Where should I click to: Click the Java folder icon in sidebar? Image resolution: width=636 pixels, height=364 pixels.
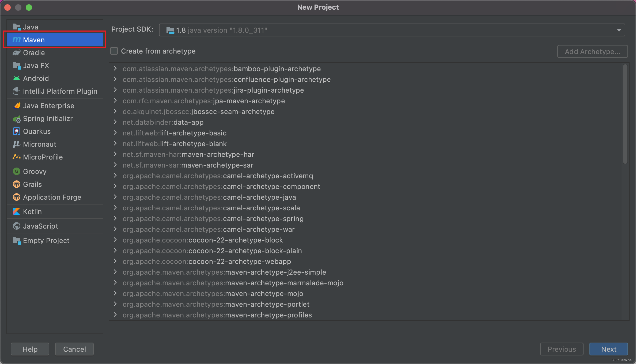17,27
